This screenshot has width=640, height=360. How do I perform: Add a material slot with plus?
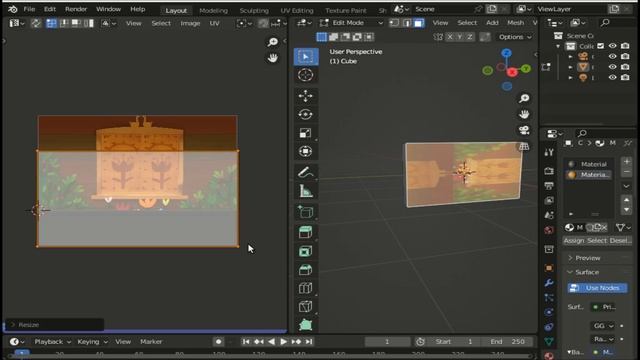627,162
